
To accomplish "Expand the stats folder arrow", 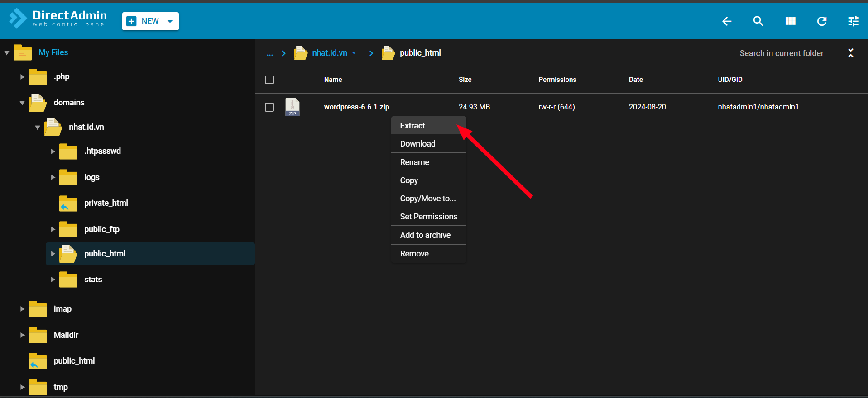I will (53, 280).
